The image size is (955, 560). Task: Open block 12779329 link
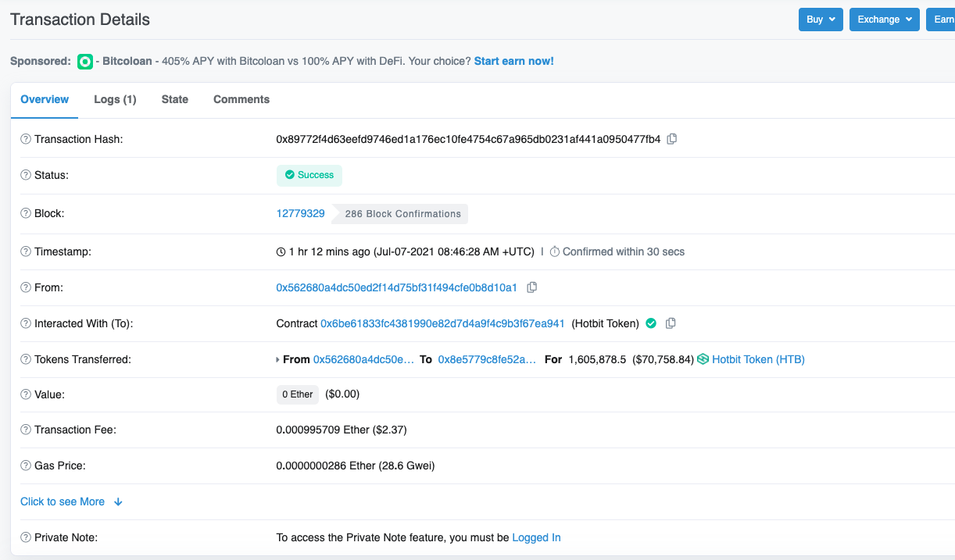300,213
